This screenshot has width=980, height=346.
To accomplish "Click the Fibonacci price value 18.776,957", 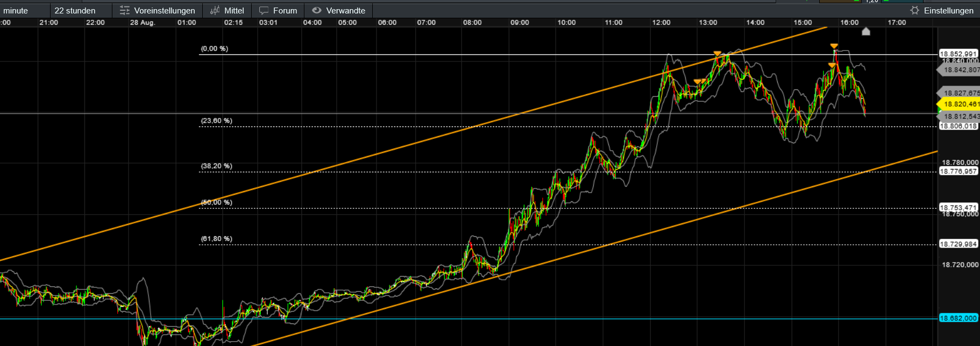I will [x=958, y=171].
